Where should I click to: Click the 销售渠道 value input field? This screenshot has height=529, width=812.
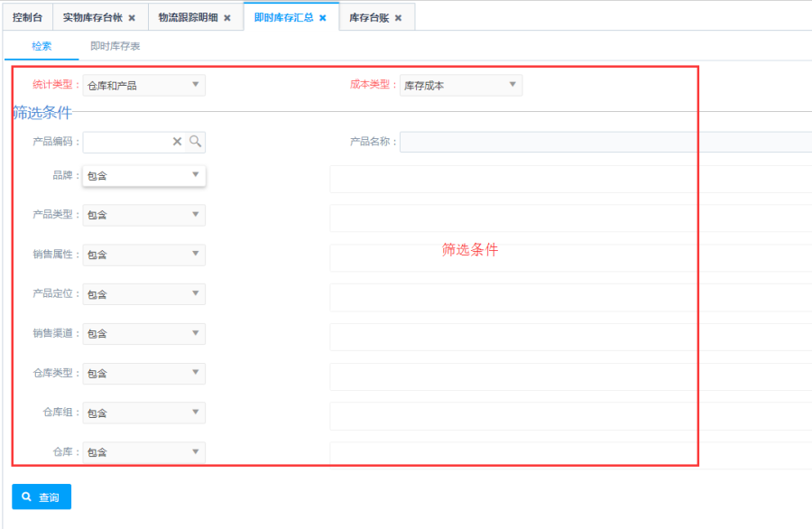[x=570, y=337]
